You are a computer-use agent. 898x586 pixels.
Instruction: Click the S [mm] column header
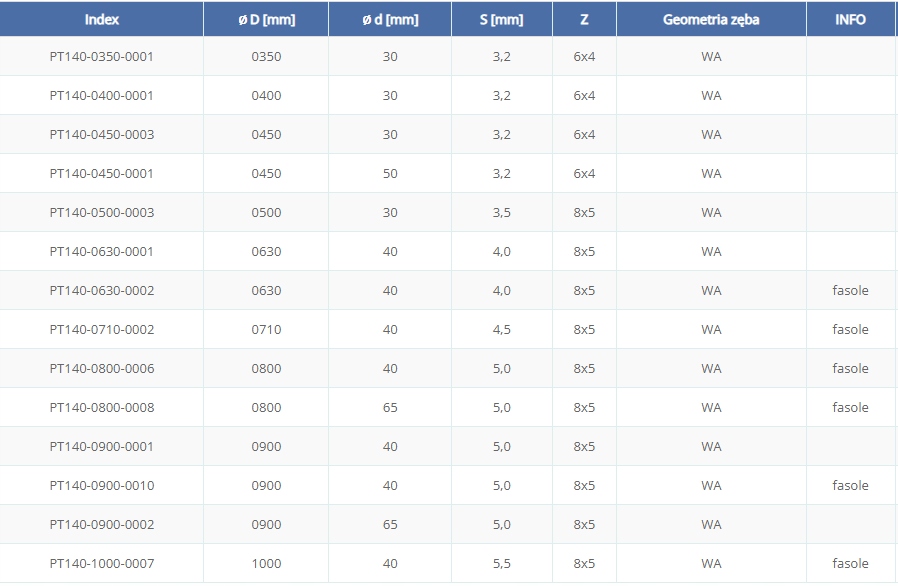click(x=501, y=20)
